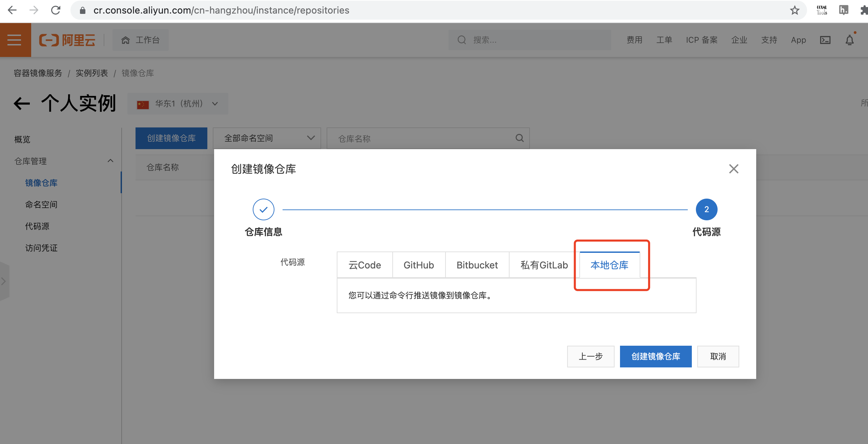Bookmark this page with the star icon
This screenshot has height=444, width=868.
pyautogui.click(x=794, y=11)
